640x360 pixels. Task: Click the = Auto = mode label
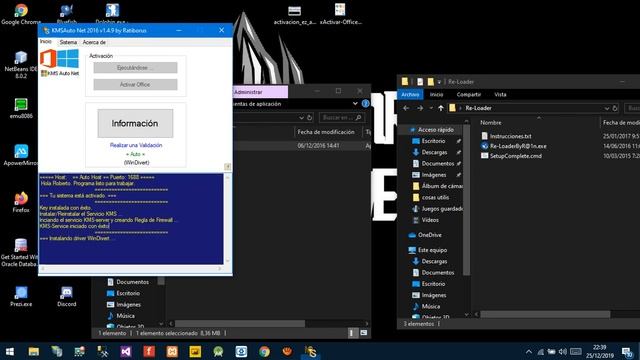136,154
